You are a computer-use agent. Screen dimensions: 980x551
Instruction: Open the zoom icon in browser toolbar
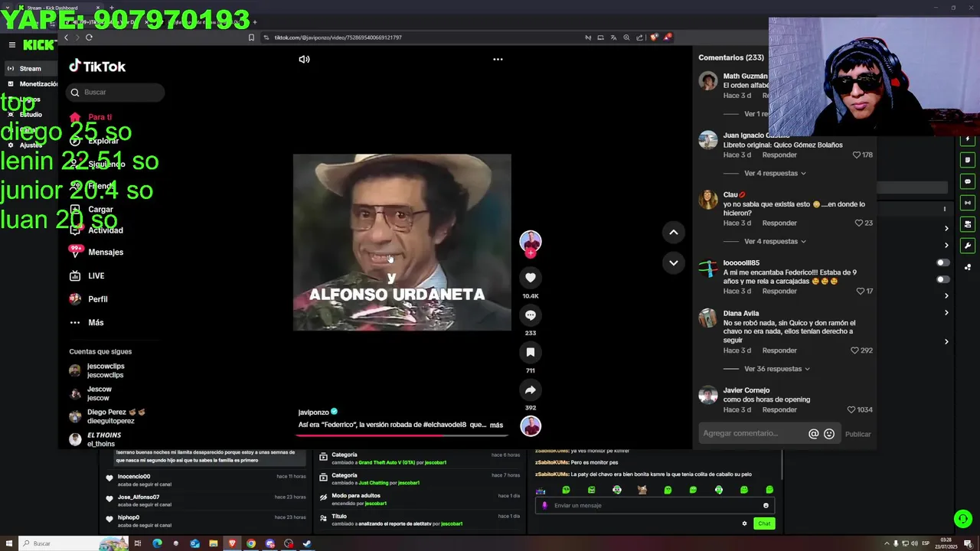pos(626,37)
